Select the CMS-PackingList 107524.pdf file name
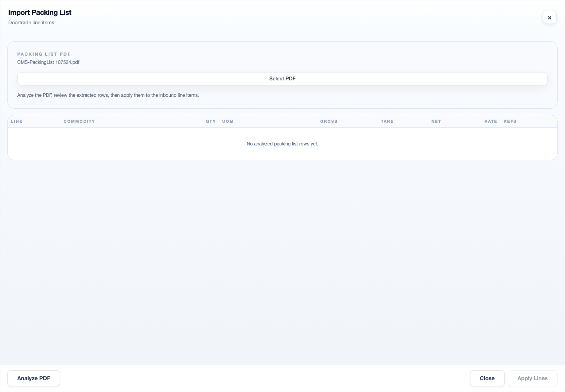565x392 pixels. click(48, 62)
